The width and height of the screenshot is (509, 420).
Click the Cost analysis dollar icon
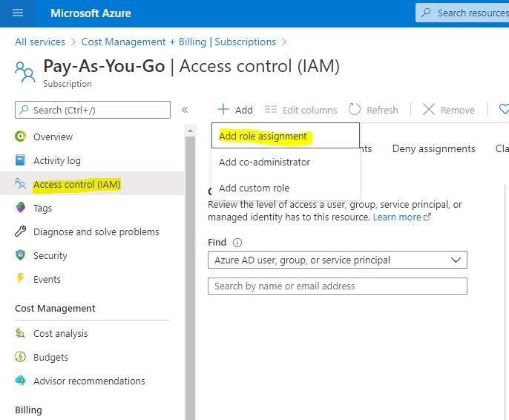[x=20, y=333]
